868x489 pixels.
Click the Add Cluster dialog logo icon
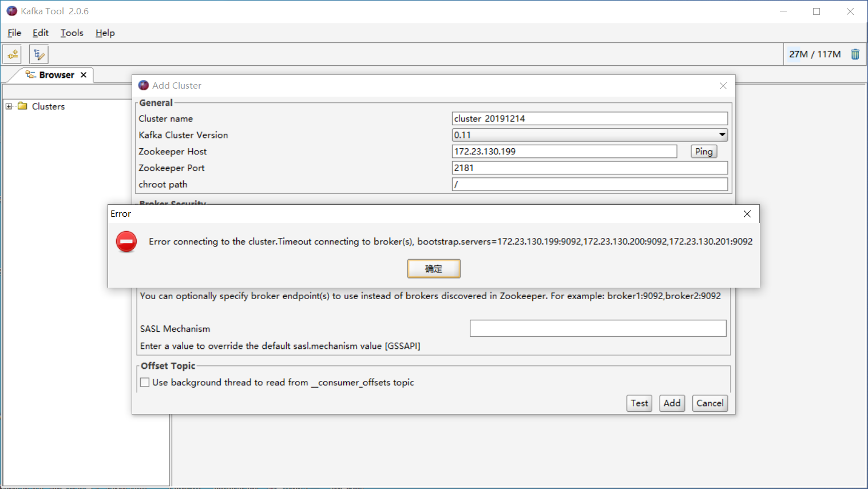click(x=144, y=85)
